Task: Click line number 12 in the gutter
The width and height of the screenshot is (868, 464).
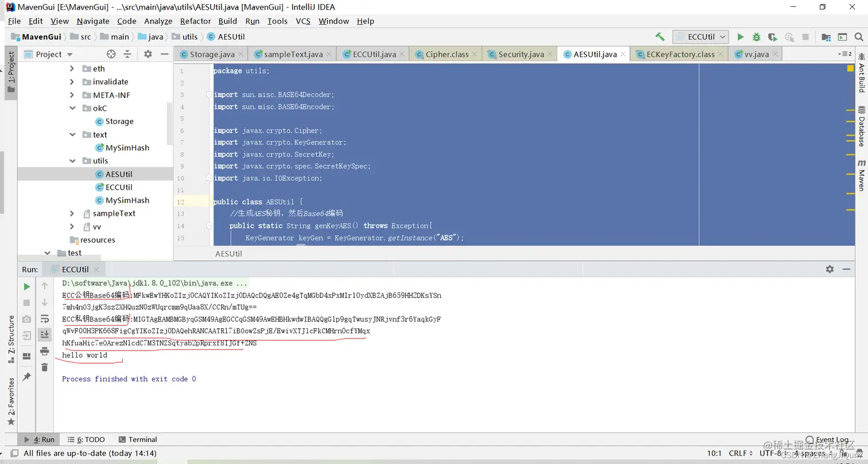Action: click(x=181, y=202)
